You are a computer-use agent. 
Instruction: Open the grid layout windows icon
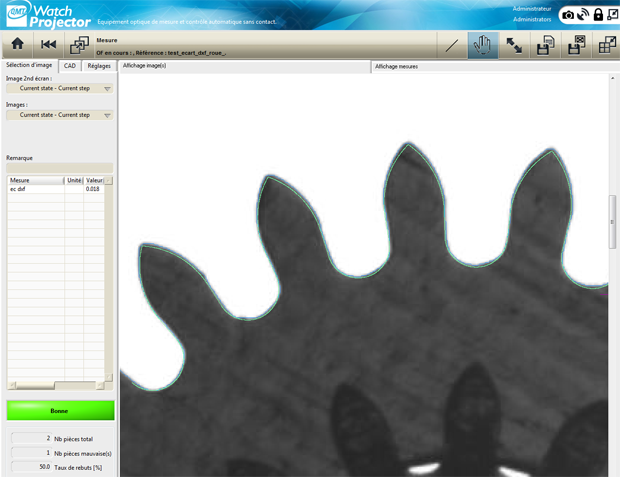tap(606, 45)
